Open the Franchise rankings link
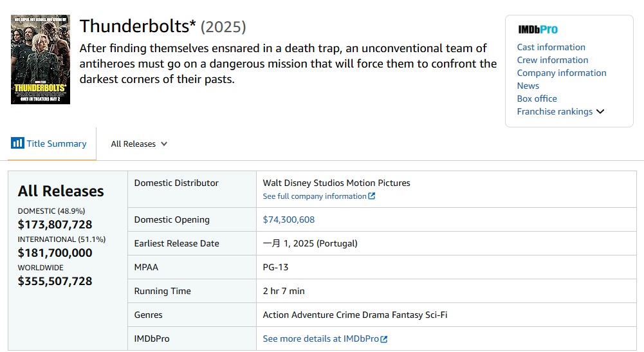This screenshot has height=352, width=644. pos(555,112)
